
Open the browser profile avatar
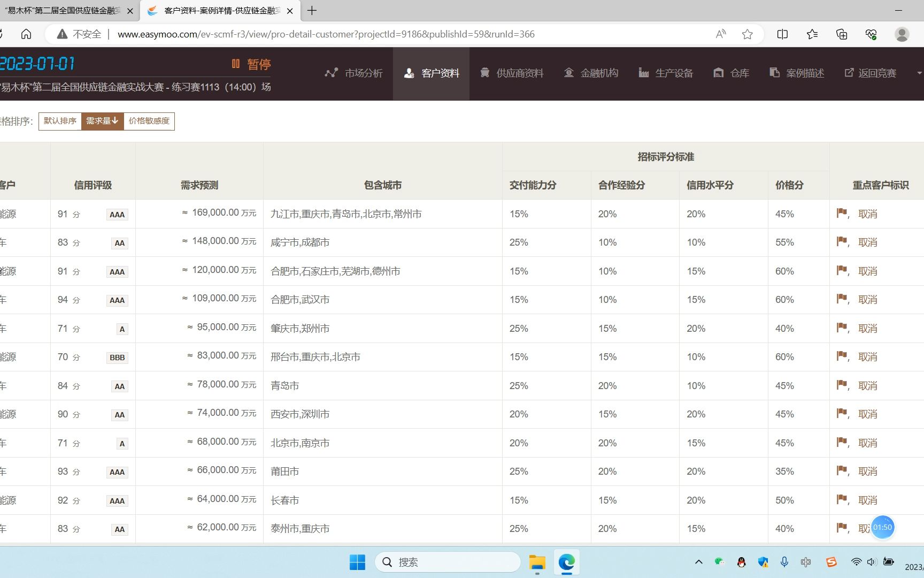click(902, 34)
